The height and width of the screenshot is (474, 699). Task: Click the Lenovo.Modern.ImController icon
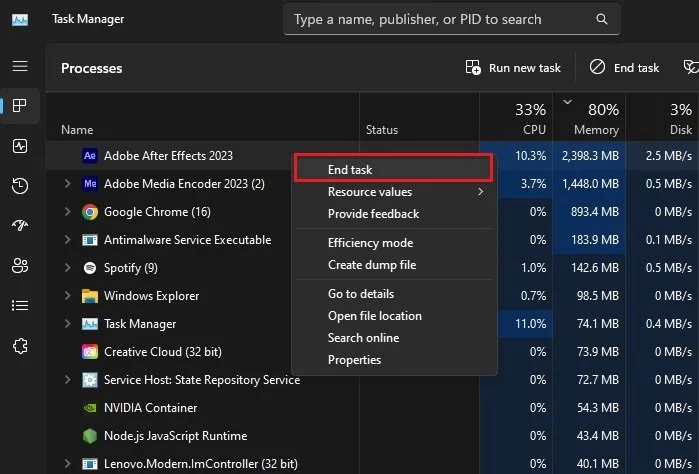[x=90, y=464]
